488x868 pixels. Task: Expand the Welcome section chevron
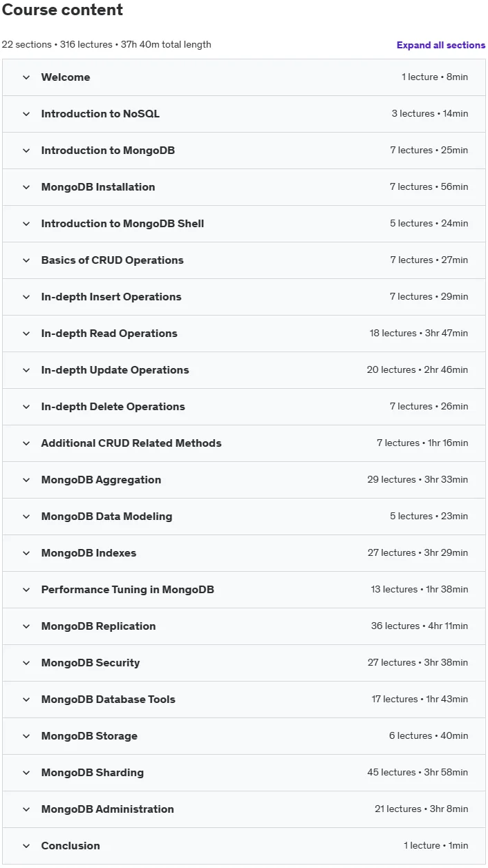pyautogui.click(x=26, y=77)
